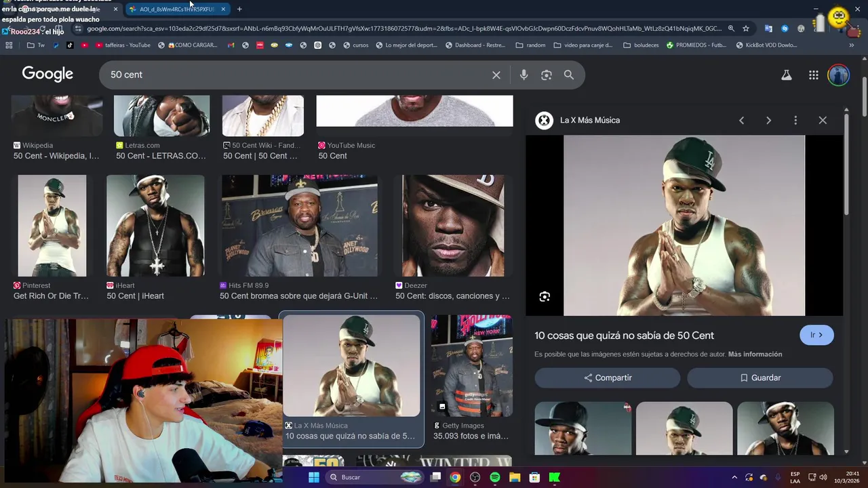Open the title 10 cosas que quizá no sabía de 50 Cent
This screenshot has width=868, height=488.
click(x=624, y=335)
